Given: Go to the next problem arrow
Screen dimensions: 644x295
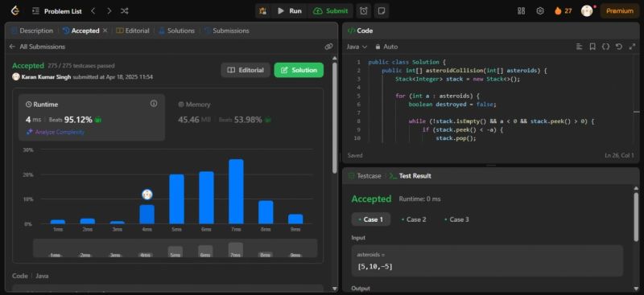Looking at the screenshot, I should [109, 11].
